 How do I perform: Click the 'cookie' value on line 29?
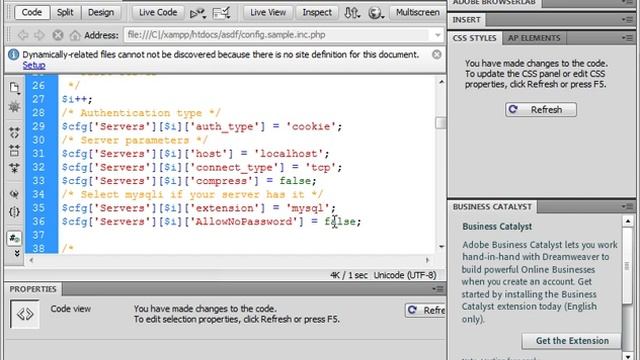pyautogui.click(x=311, y=127)
